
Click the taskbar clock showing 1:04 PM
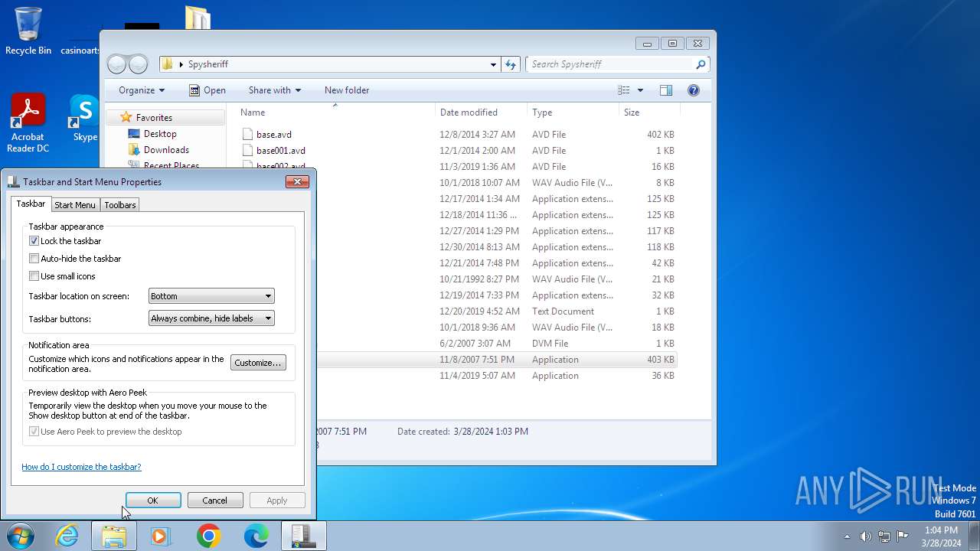click(941, 536)
